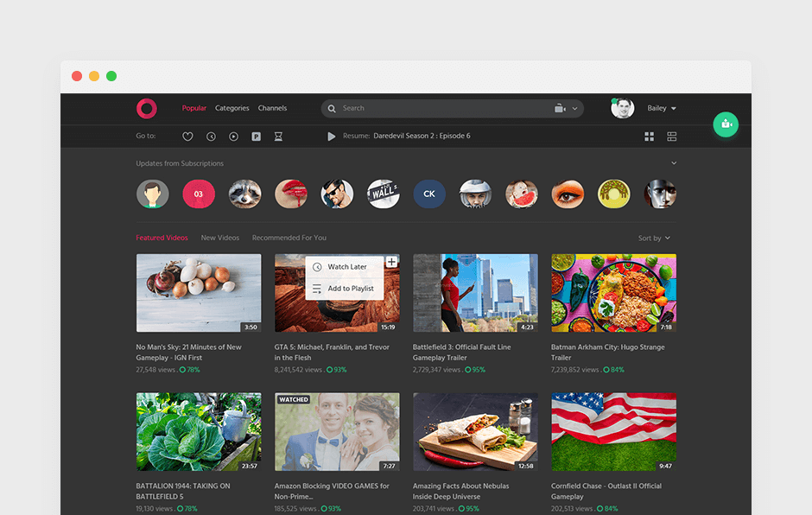Click the plus icon on GTA 5 thumbnail
Viewport: 812px width, 515px height.
[391, 262]
